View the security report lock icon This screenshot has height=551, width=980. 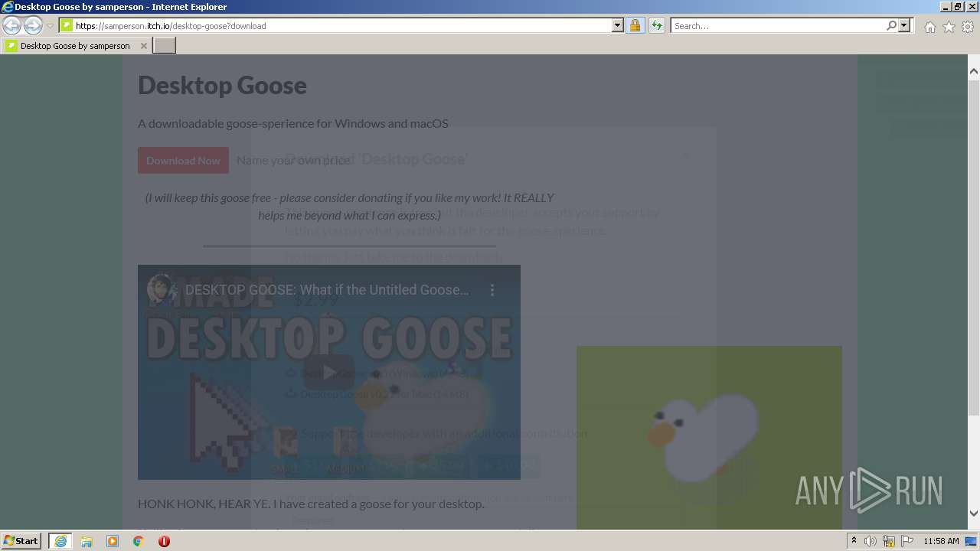click(635, 25)
